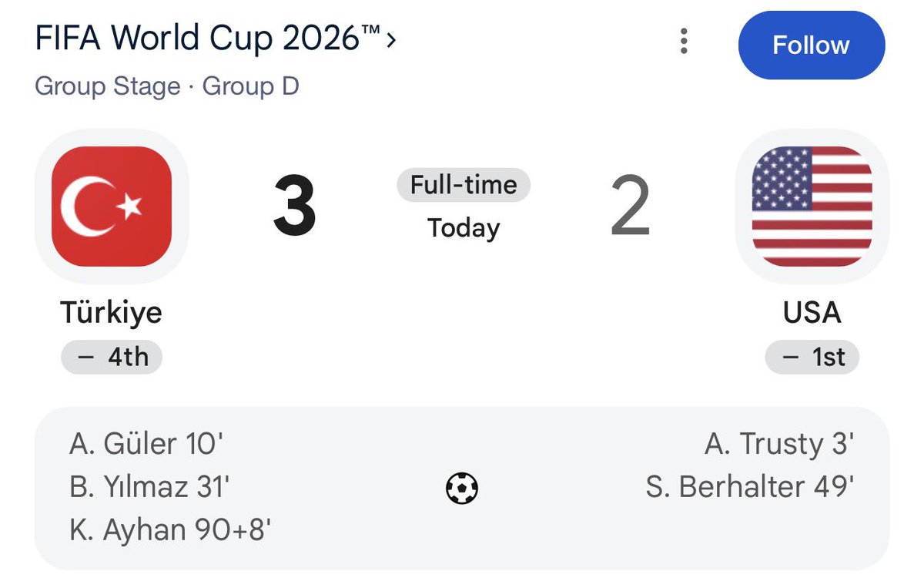Select the USA team name
This screenshot has width=924, height=578.
click(812, 313)
